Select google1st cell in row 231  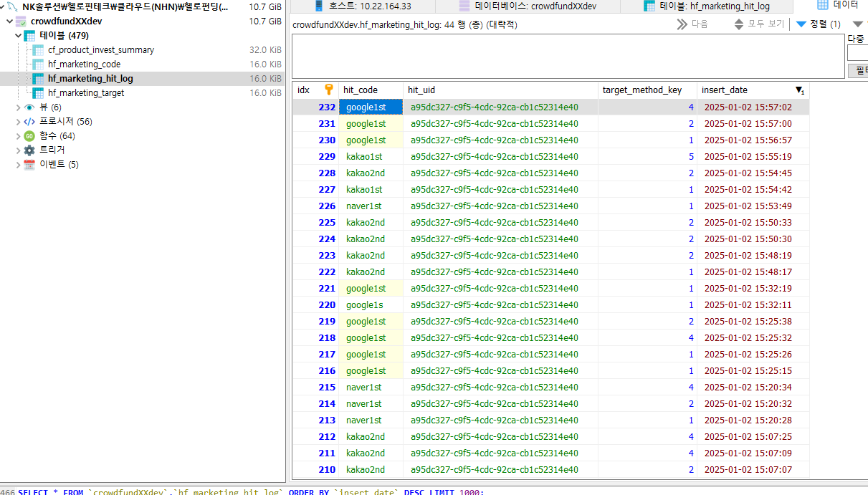pyautogui.click(x=371, y=124)
